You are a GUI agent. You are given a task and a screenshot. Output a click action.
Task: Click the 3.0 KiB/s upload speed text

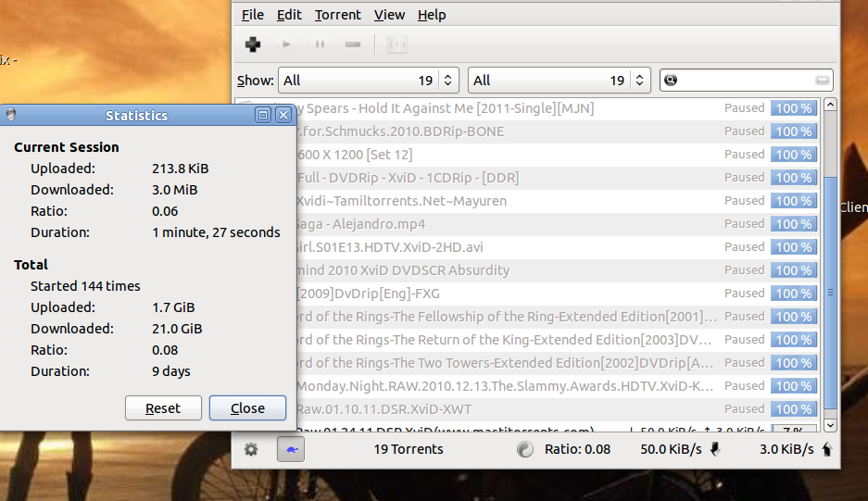(786, 449)
